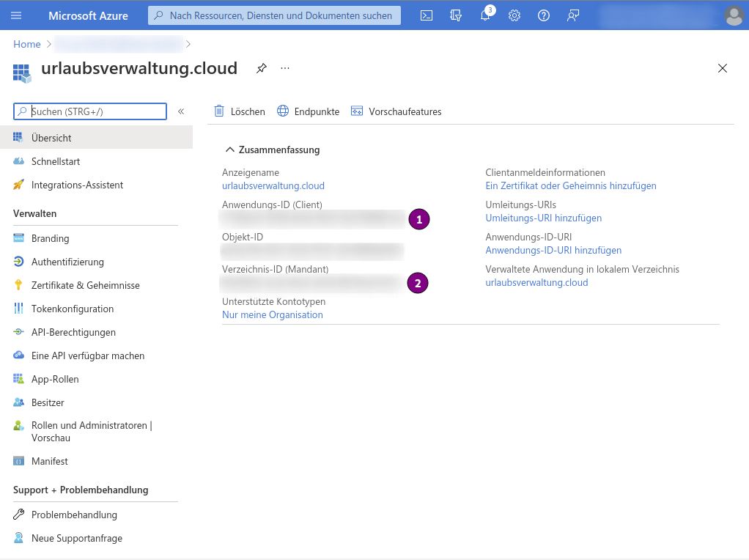Open the Azure portal hamburger menu
Screen dimensions: 749x560
(16, 15)
